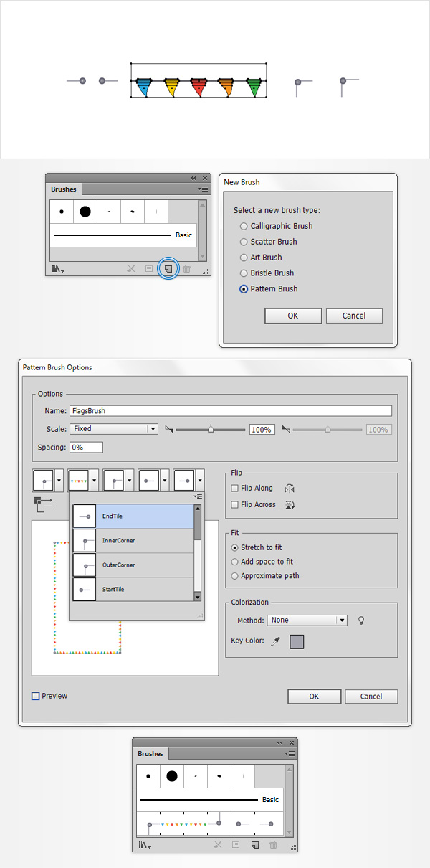Image resolution: width=430 pixels, height=868 pixels.
Task: Choose OuterCorner from the tile list
Action: pyautogui.click(x=133, y=565)
